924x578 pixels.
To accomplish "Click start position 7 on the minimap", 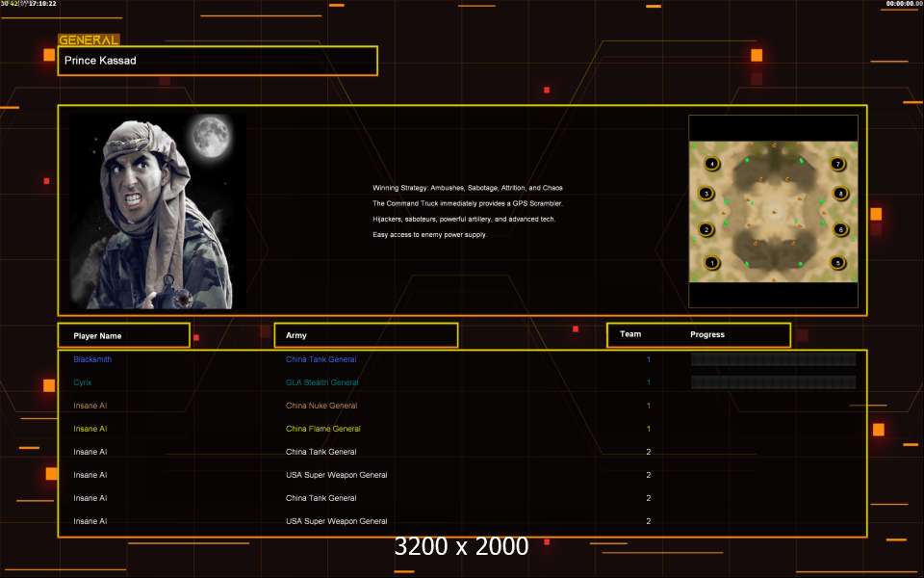I will 838,164.
